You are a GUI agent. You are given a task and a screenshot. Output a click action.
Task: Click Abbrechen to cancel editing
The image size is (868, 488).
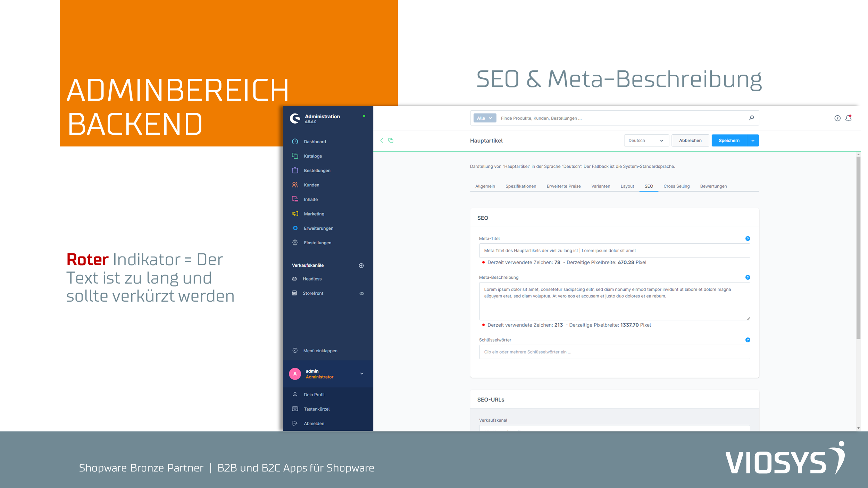point(690,140)
